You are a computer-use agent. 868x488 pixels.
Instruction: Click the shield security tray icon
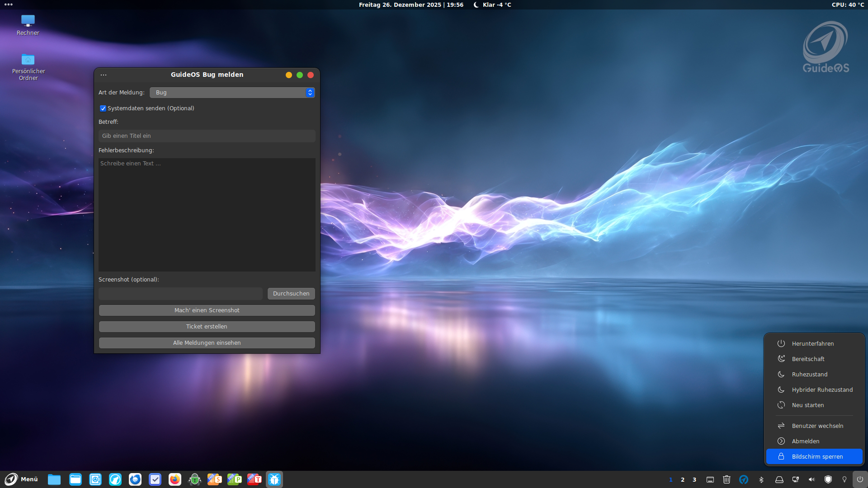[828, 479]
